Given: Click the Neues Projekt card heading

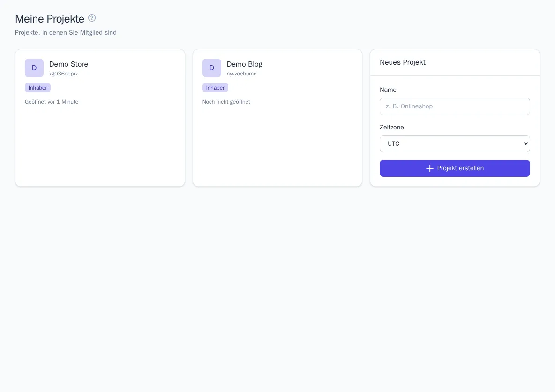Looking at the screenshot, I should coord(403,62).
